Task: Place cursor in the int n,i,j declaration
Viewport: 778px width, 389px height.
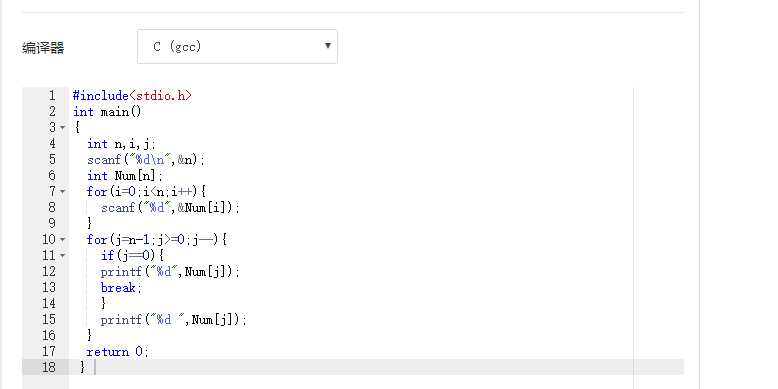Action: coord(121,144)
